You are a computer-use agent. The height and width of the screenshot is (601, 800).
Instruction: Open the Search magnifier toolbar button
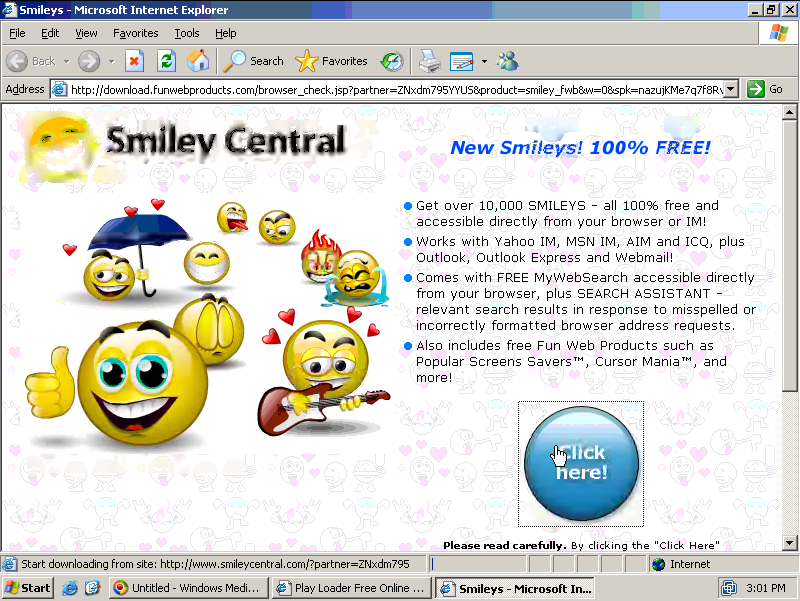[x=254, y=61]
